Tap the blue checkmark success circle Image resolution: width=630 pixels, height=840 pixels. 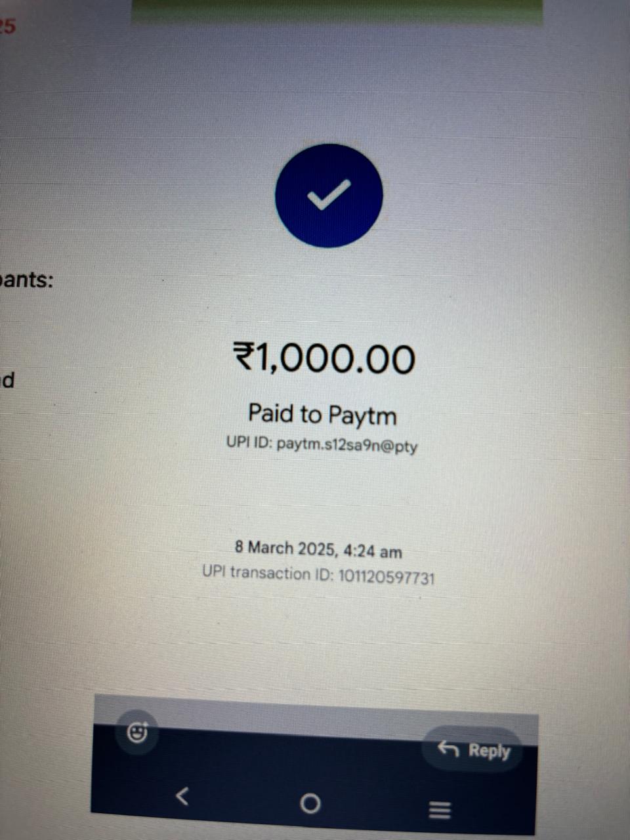[x=329, y=196]
